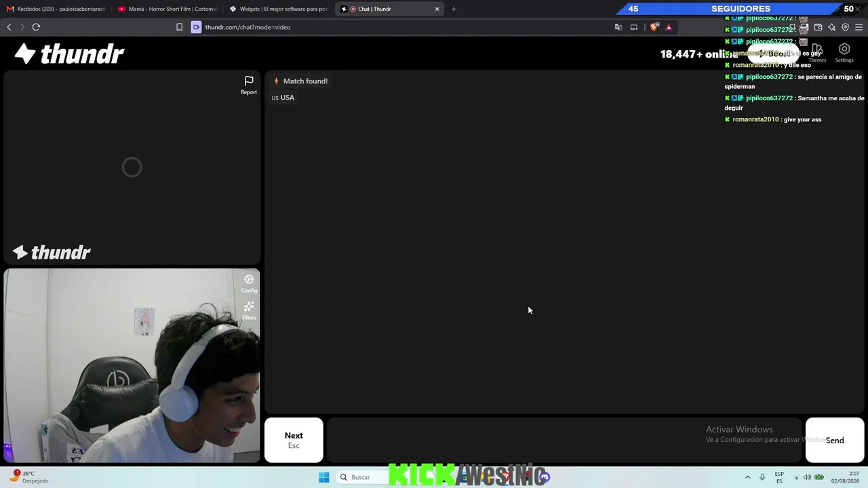Image resolution: width=868 pixels, height=488 pixels.
Task: Open a new browser tab
Action: (454, 9)
